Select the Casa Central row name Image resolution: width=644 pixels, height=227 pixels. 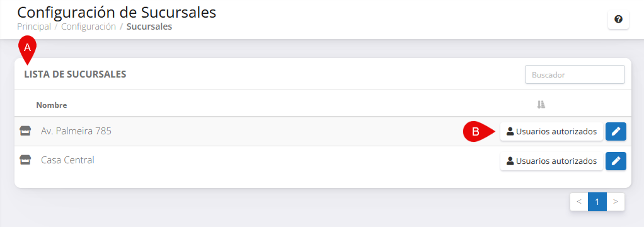coord(68,160)
